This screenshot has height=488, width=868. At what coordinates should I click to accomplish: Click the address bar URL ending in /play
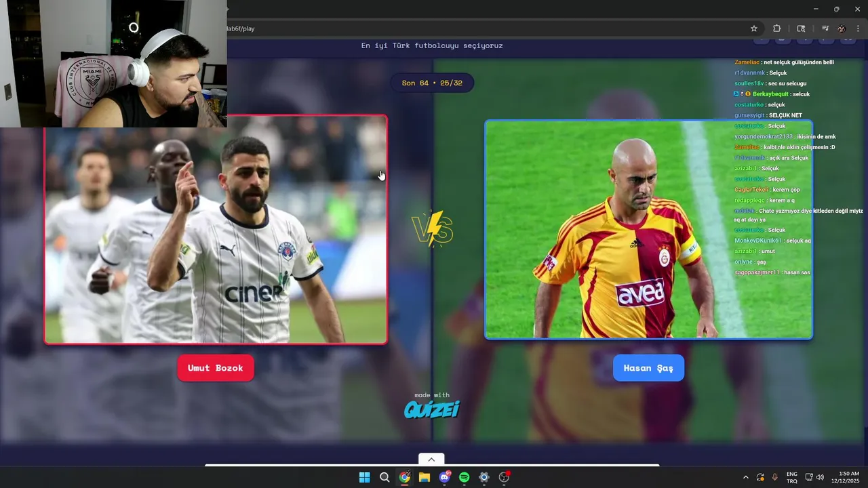pyautogui.click(x=240, y=28)
